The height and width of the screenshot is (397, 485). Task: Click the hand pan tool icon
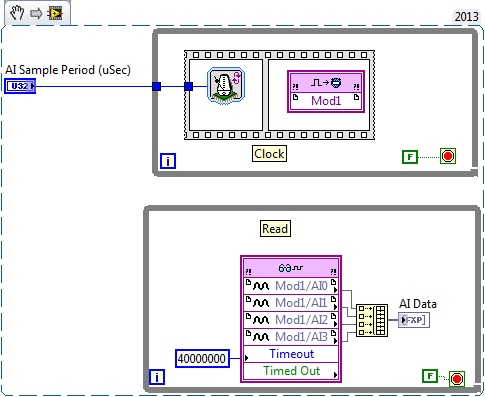click(x=17, y=13)
